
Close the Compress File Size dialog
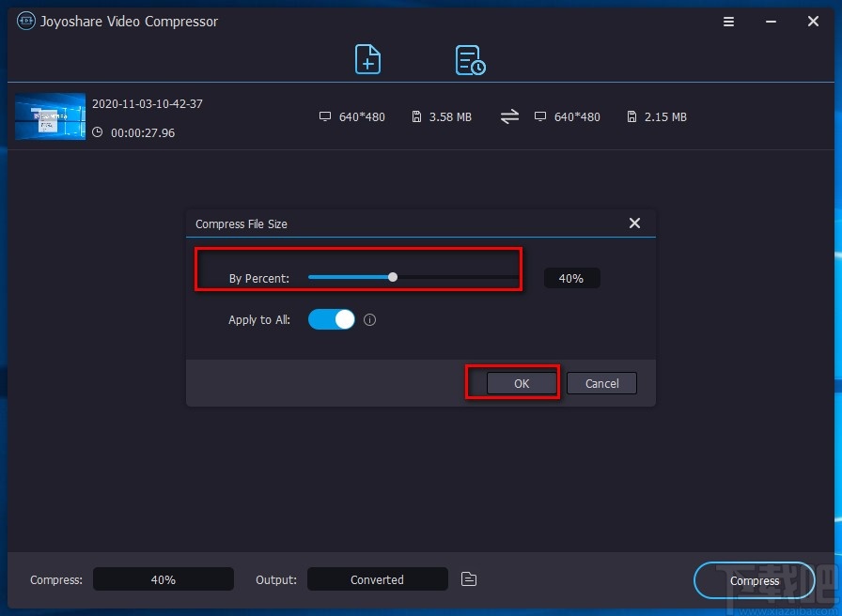click(634, 223)
